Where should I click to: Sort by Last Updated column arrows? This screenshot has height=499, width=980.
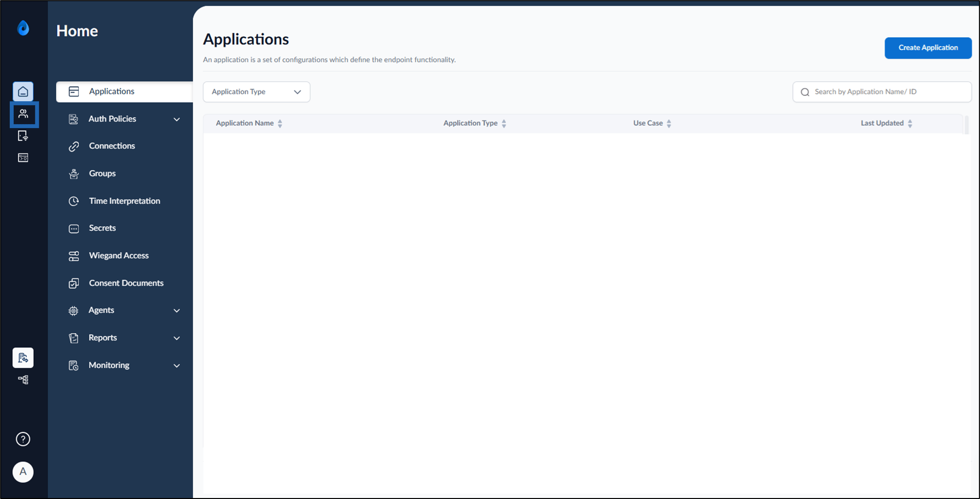click(910, 124)
